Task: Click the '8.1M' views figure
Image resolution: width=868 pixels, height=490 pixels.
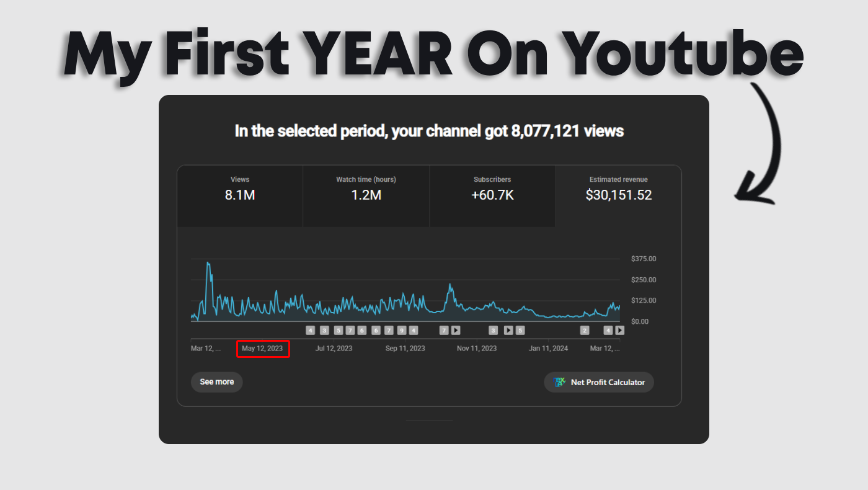Action: tap(240, 195)
